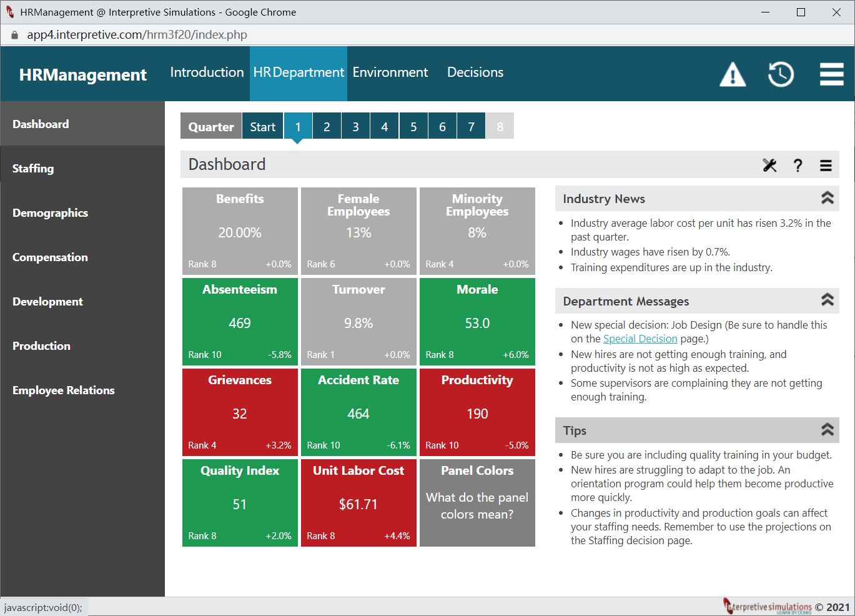855x616 pixels.
Task: Follow the Special Decision link
Action: (640, 339)
